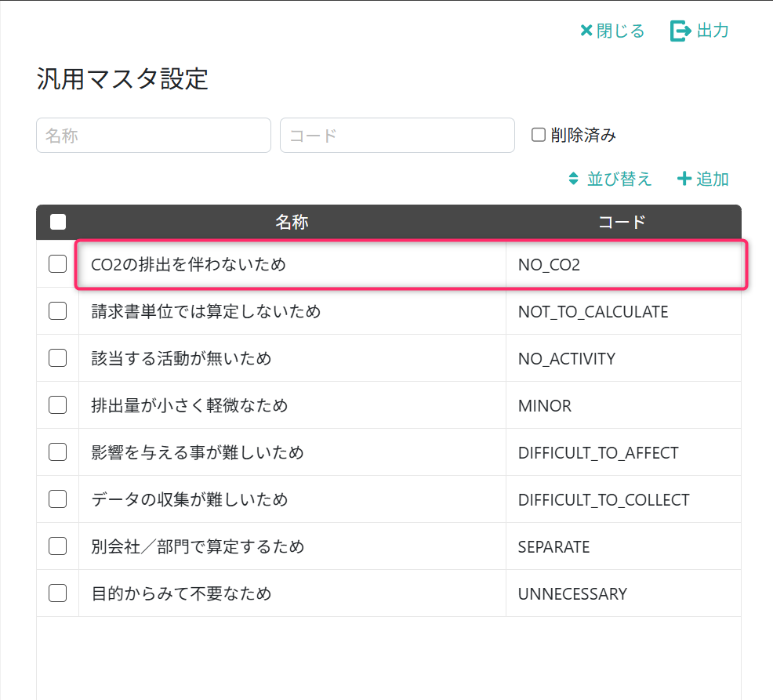Check the 目的からみて不要なため row checkbox
This screenshot has height=700, width=773.
(58, 593)
